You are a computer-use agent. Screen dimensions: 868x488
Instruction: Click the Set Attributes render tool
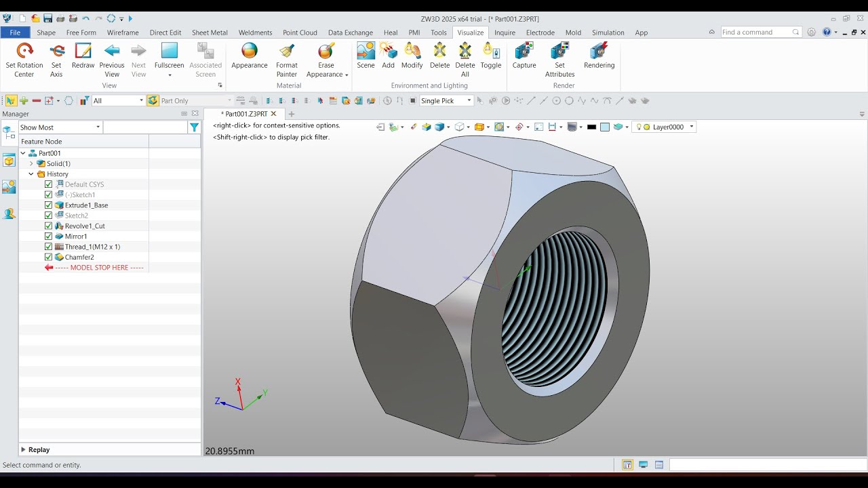[559, 60]
